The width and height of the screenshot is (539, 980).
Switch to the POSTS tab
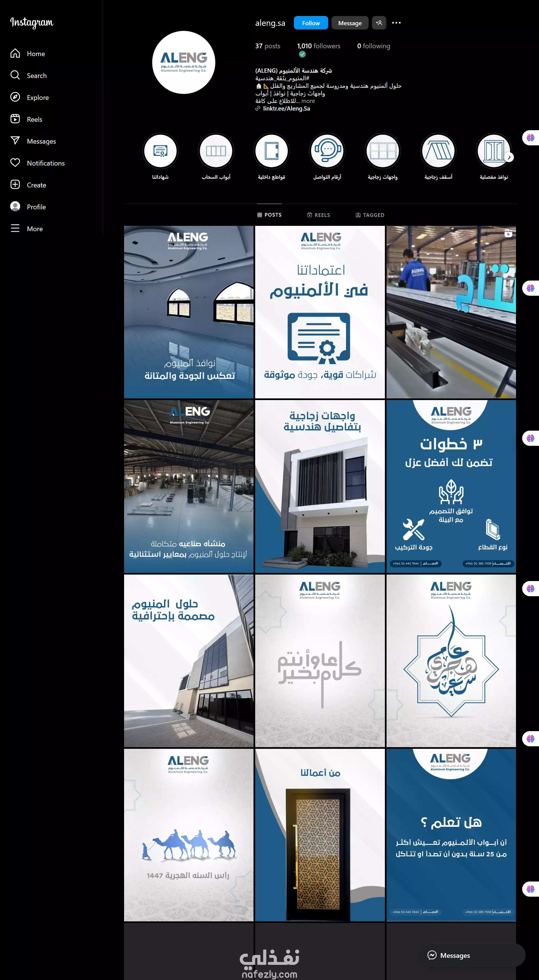269,215
